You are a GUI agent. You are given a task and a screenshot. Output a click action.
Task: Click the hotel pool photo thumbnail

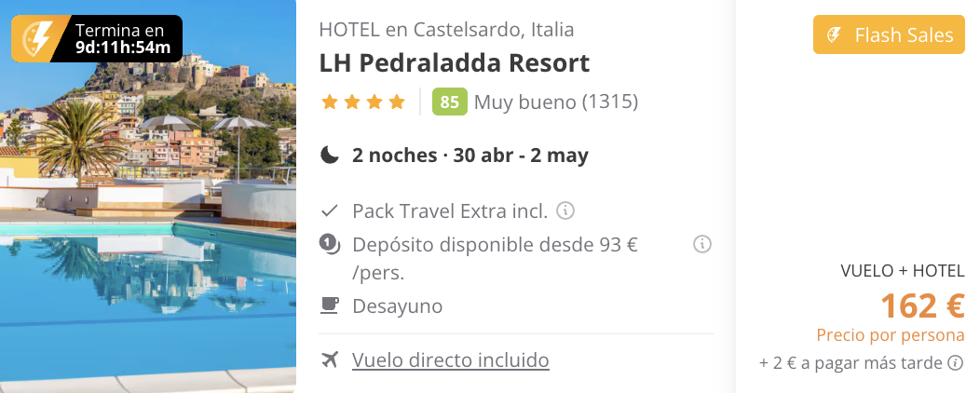pos(148,196)
